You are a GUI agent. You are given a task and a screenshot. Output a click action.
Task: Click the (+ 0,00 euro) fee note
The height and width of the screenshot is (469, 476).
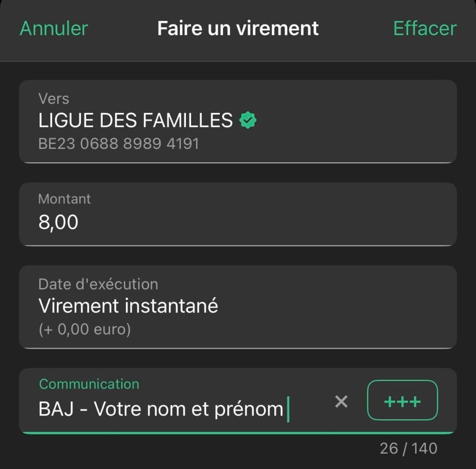[85, 330]
